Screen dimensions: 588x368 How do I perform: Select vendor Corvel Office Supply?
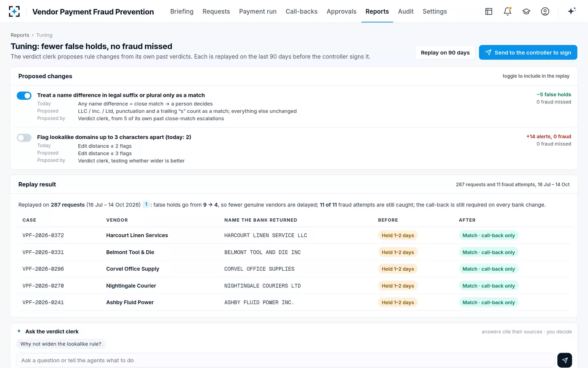tap(133, 269)
